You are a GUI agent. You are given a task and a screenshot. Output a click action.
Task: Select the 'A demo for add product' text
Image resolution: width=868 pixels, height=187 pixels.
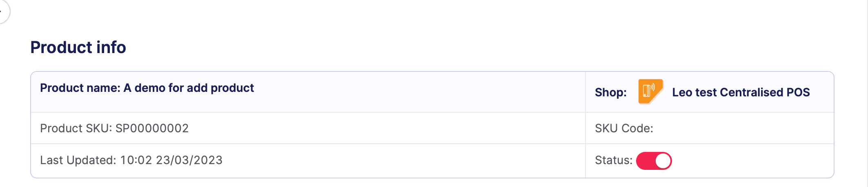coord(189,88)
